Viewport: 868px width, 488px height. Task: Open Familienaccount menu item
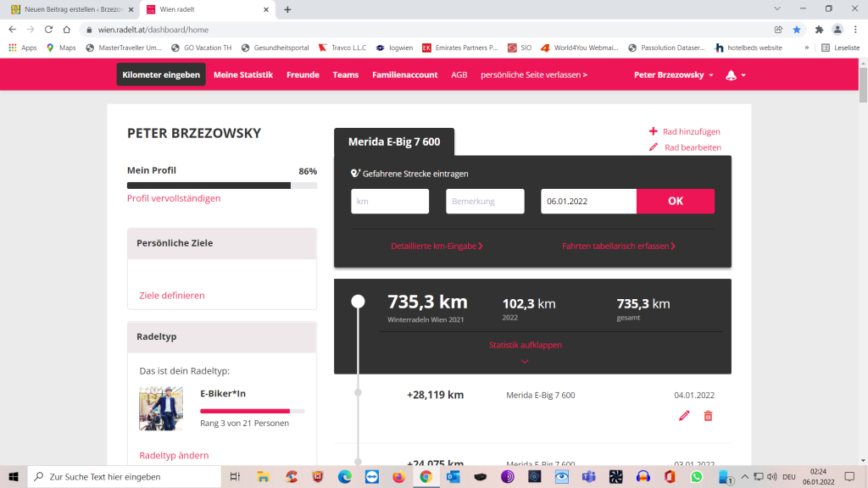(404, 75)
